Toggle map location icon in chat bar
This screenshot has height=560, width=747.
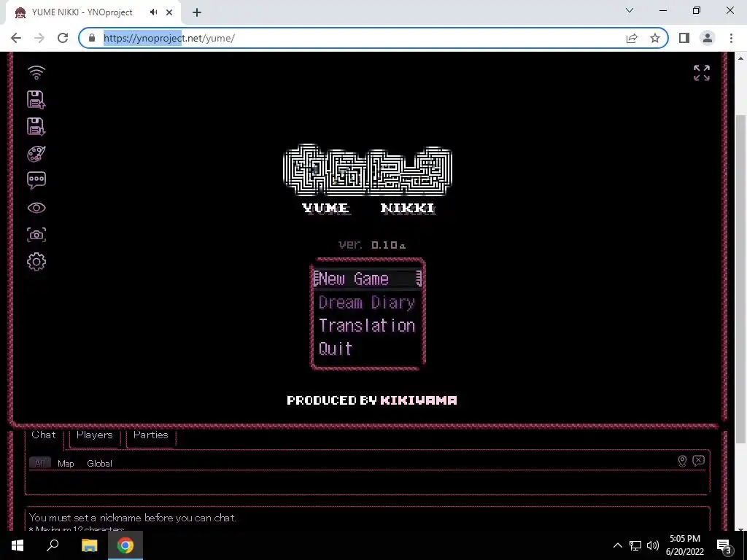682,461
